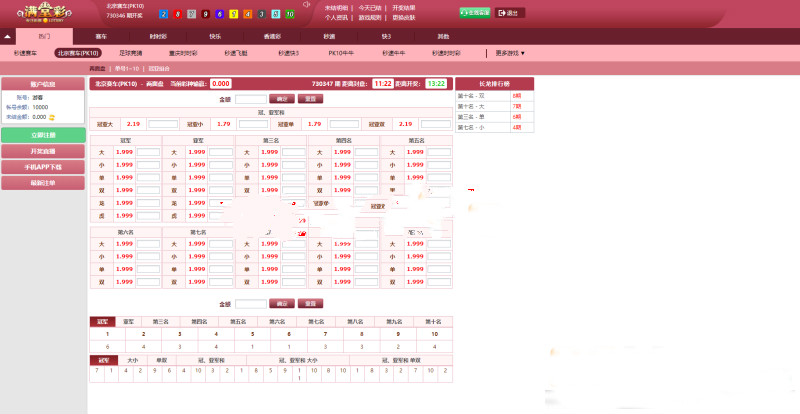Image resolution: width=800 pixels, height=414 pixels.
Task: Click the red number 8 result ball
Action: (x=177, y=14)
